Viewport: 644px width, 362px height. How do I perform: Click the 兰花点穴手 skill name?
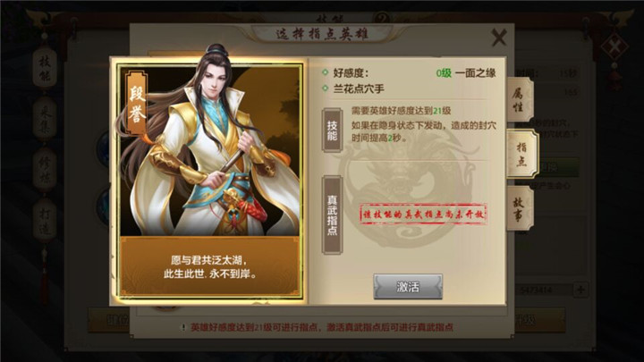pyautogui.click(x=359, y=88)
